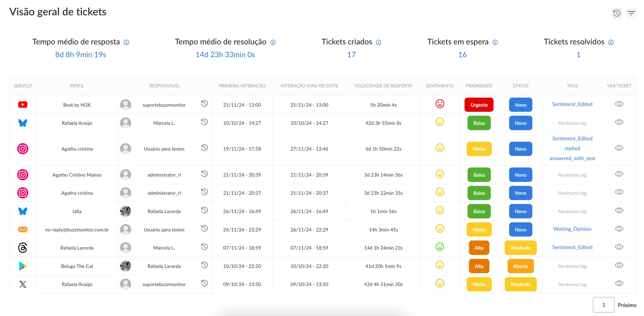
Task: Click assignee history icon for Marcela L. Bluesky row
Action: click(x=204, y=122)
